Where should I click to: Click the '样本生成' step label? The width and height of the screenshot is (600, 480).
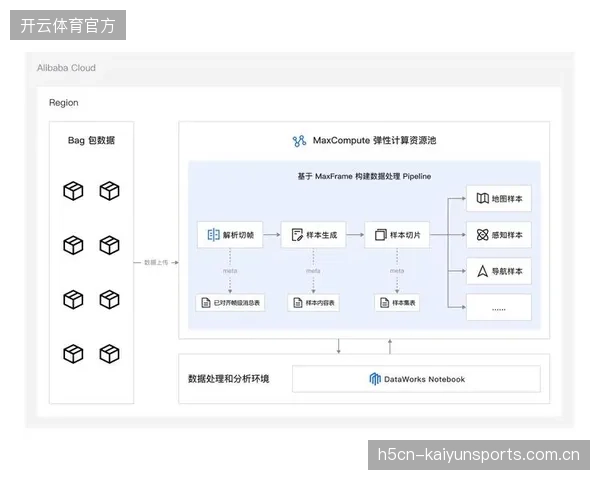pyautogui.click(x=322, y=235)
